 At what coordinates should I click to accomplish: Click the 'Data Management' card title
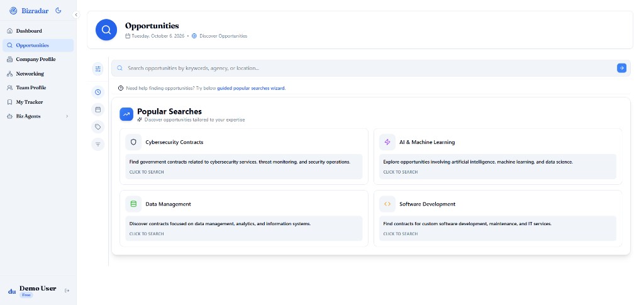point(169,204)
